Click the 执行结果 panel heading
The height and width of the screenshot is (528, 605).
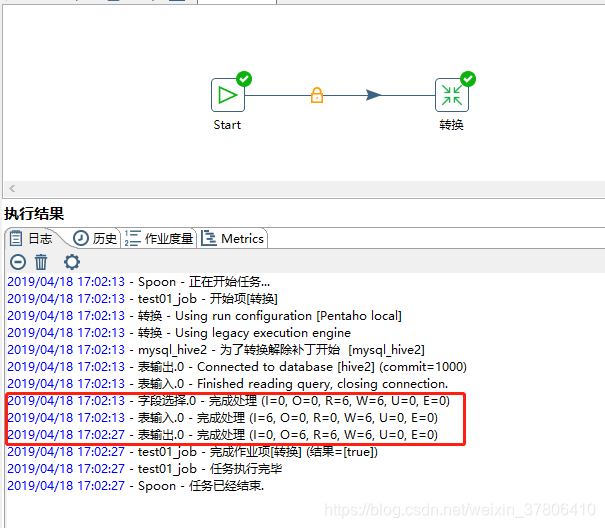[x=34, y=213]
